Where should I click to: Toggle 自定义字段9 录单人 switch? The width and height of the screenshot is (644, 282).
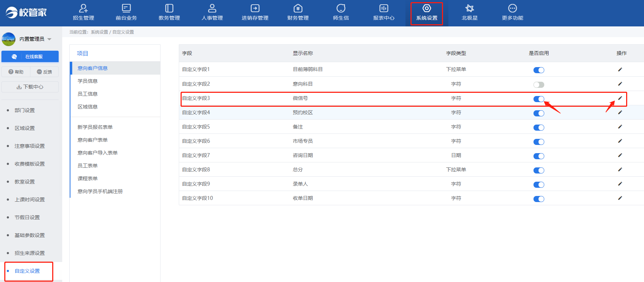(x=539, y=185)
